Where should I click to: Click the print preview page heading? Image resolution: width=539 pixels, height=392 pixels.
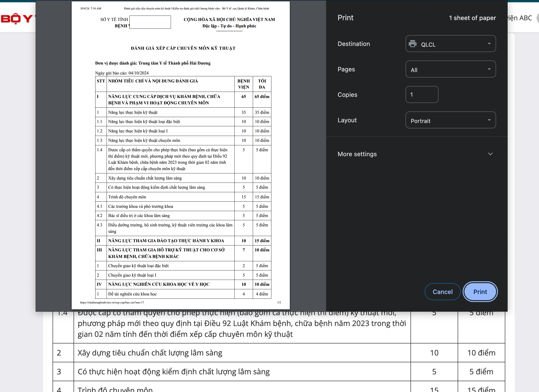183,48
